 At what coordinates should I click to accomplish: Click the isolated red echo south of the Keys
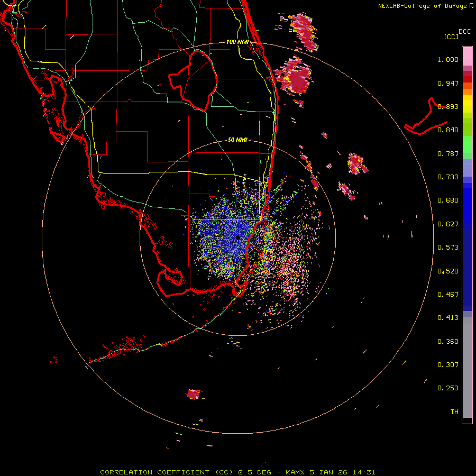tap(194, 394)
